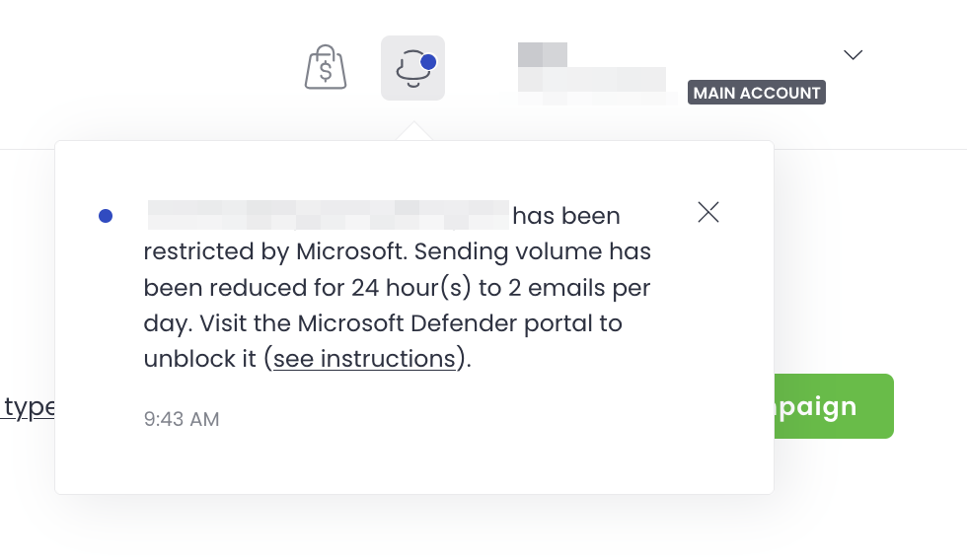Click the restricted by Microsoft message line
Viewport: 967px width, 560px height.
pos(274,251)
